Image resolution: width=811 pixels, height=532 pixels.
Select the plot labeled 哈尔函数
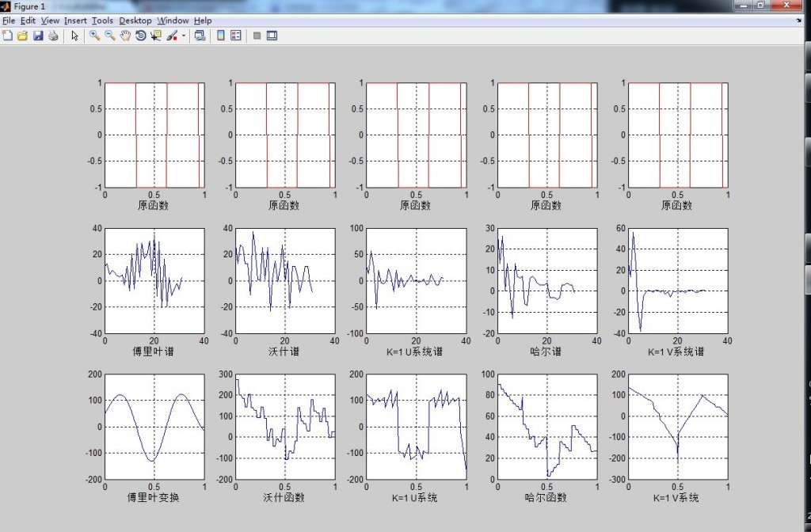[x=547, y=427]
